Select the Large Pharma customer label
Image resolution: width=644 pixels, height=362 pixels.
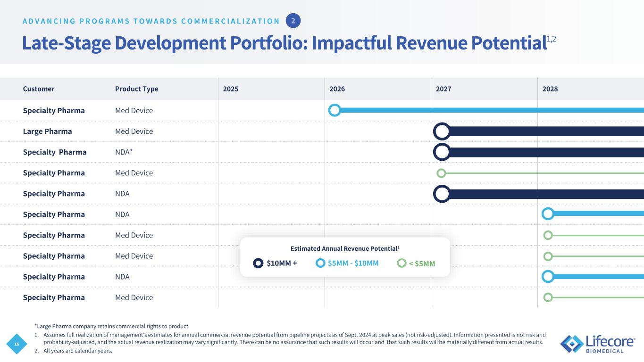tap(48, 132)
